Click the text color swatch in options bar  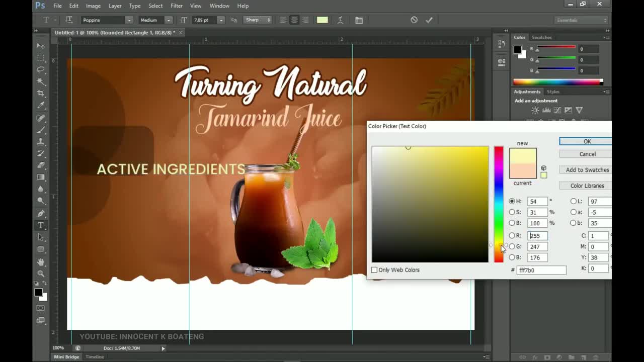click(x=322, y=20)
